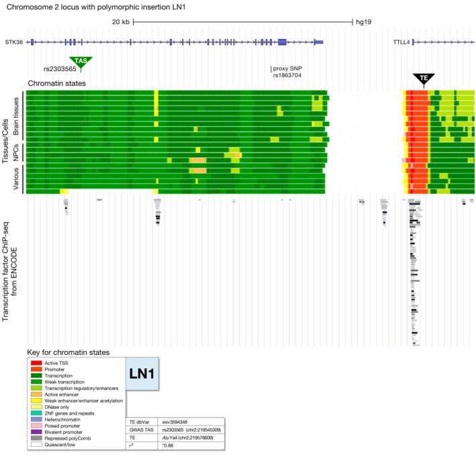This screenshot has width=476, height=457.
Task: Select the Repressed polyComb gray swatch
Action: [36, 438]
